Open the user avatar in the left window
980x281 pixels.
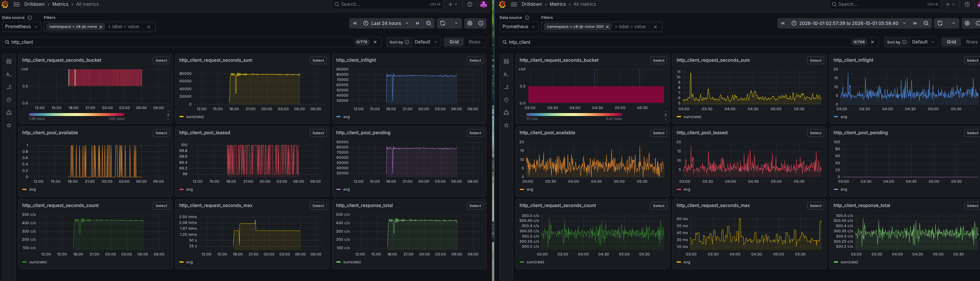(x=483, y=4)
